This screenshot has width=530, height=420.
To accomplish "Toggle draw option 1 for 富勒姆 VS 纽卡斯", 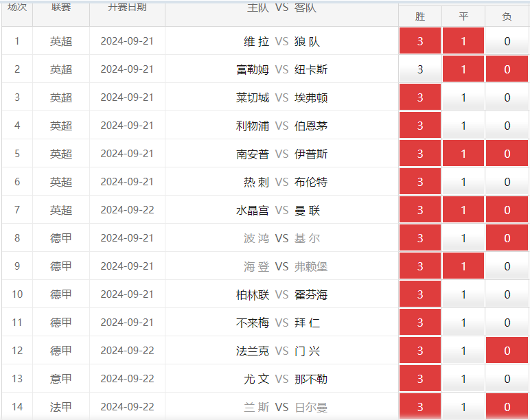I will 463,69.
